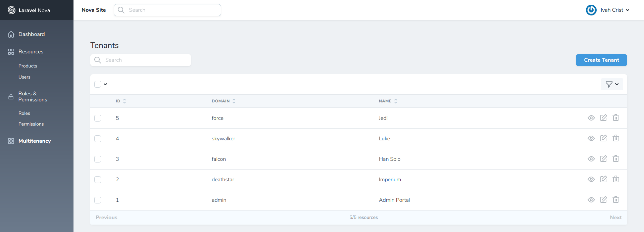The width and height of the screenshot is (644, 232).
Task: Click the Laravel Nova title text
Action: coord(34,10)
